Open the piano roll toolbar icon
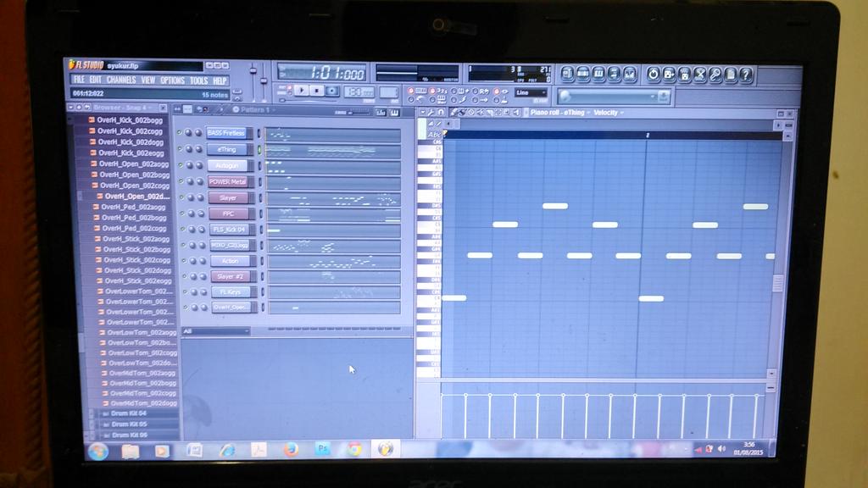 [599, 75]
